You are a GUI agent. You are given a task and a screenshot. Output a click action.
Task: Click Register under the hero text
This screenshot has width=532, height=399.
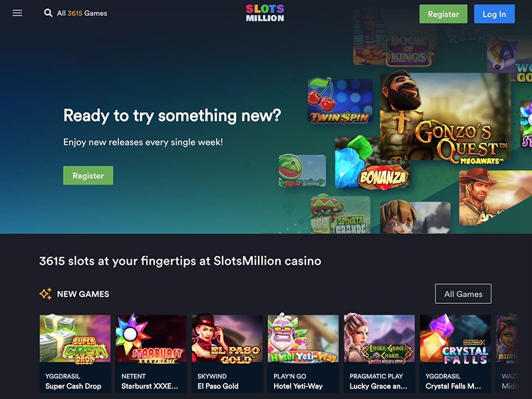(88, 176)
